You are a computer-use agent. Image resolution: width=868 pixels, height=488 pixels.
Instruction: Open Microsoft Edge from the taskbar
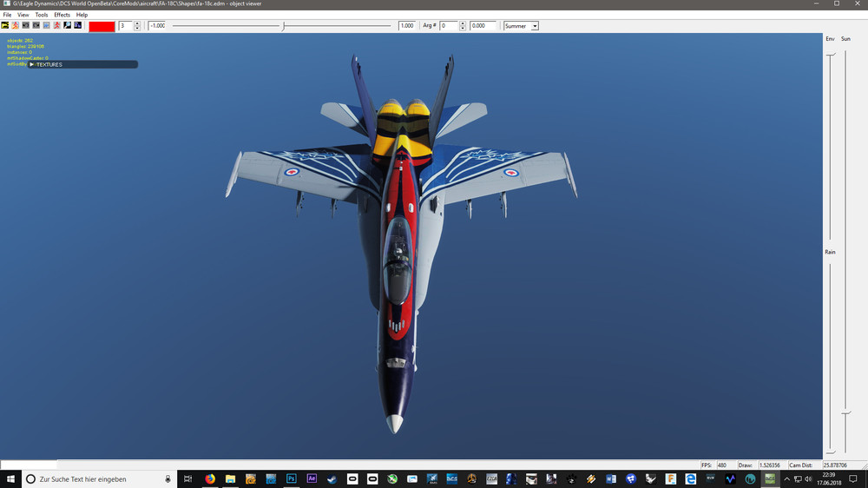(x=690, y=479)
